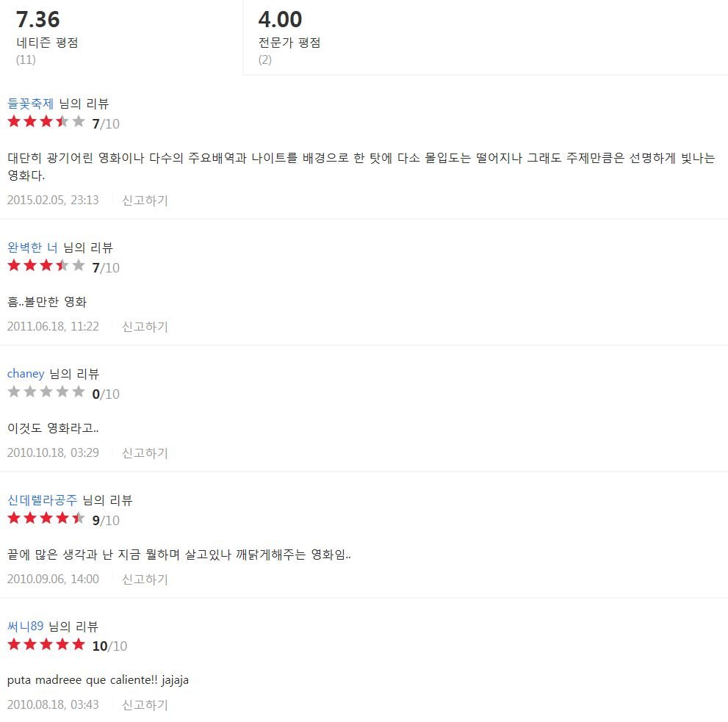
Task: Click the 10/10 score text
Action: click(x=109, y=646)
